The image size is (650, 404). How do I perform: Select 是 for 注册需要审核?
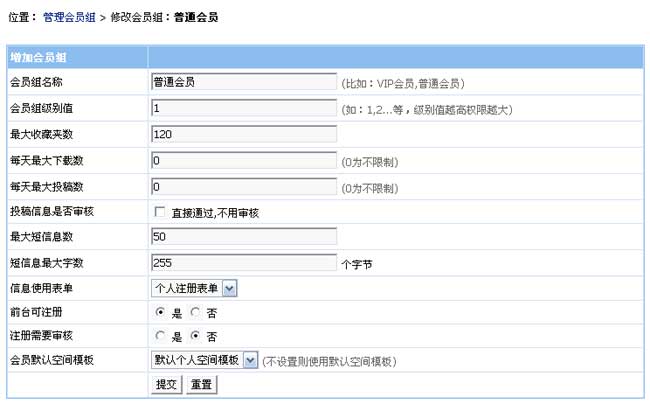coord(159,336)
